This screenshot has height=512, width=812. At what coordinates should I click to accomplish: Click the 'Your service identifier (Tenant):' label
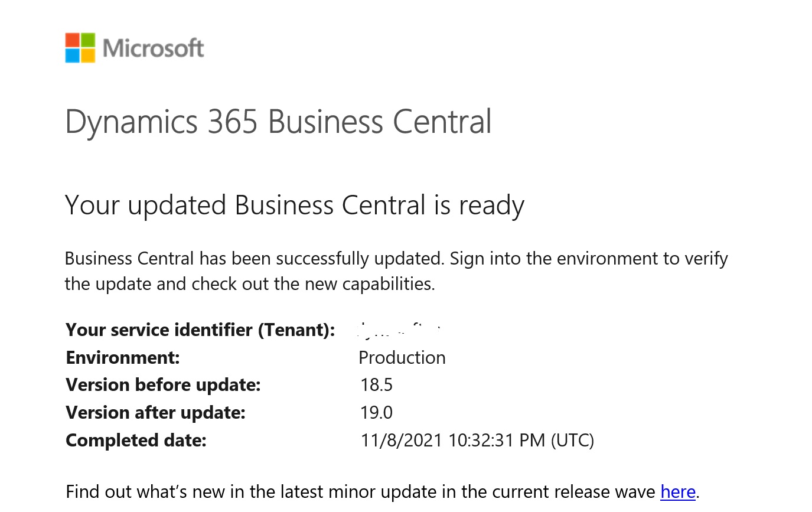coord(200,330)
